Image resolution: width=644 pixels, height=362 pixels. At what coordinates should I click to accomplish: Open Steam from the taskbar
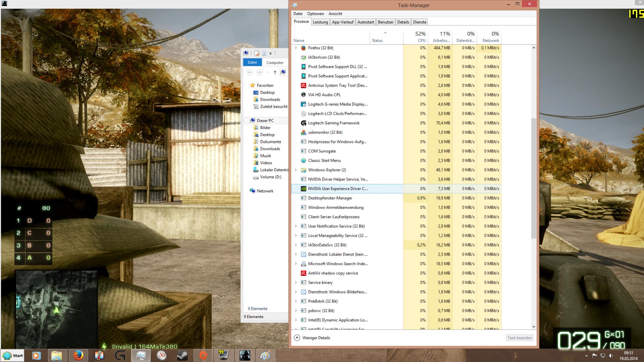coord(182,355)
